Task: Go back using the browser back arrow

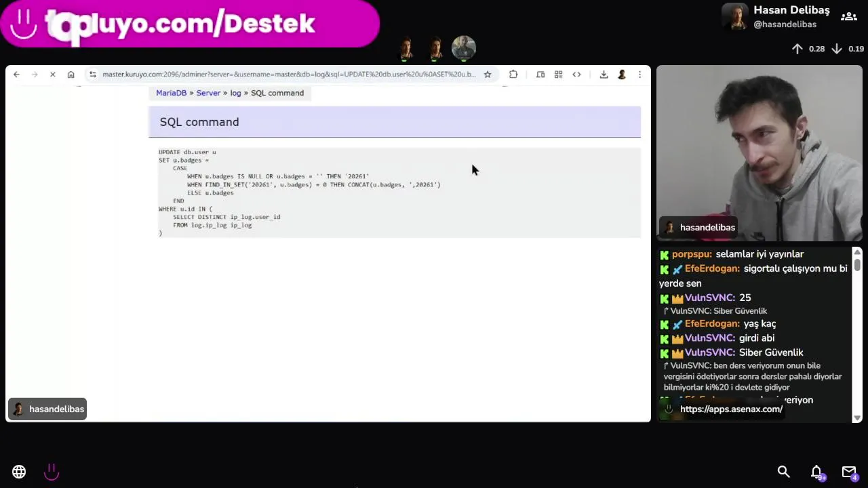Action: (16, 75)
